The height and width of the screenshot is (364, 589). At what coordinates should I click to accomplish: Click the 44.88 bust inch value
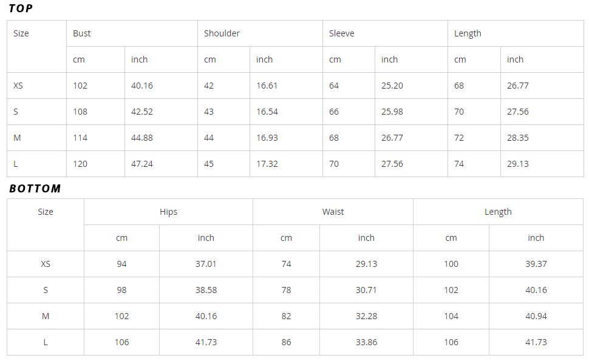[x=142, y=138]
